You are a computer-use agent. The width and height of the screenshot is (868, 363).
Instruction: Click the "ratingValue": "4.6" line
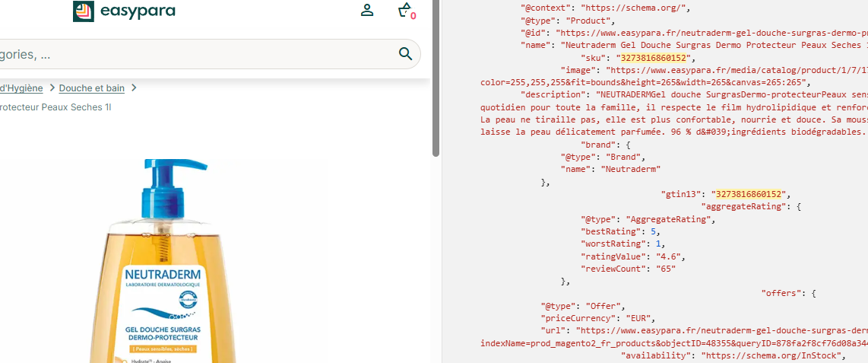coord(632,256)
